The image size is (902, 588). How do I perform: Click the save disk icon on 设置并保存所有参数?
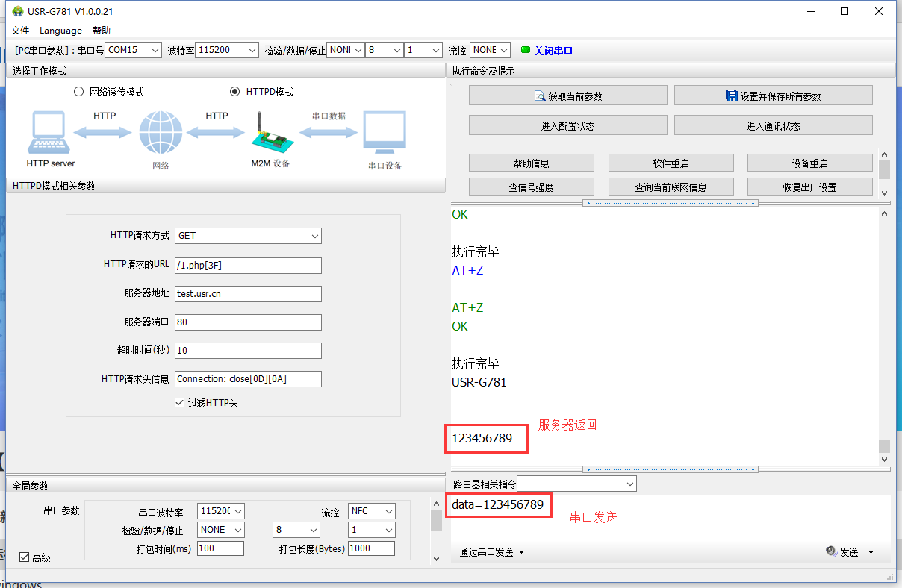732,96
